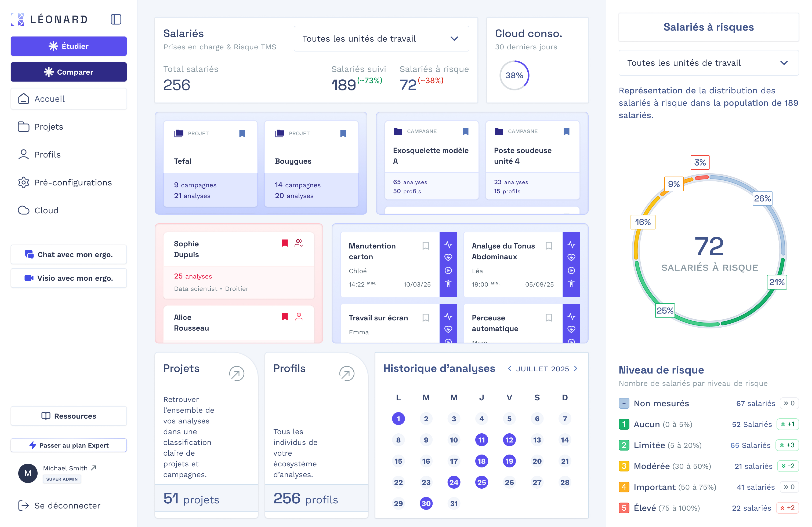Screen dimensions: 812x527
Task: Click the Important orange level 4 swatch
Action: (x=624, y=487)
